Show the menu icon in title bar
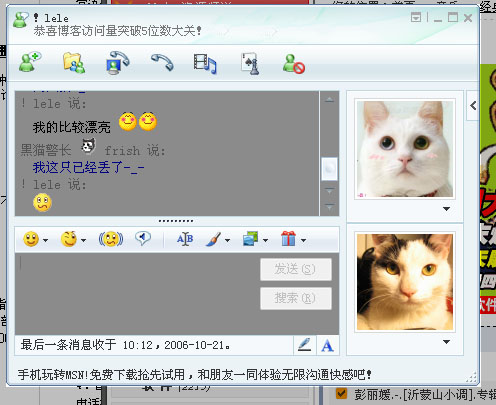This screenshot has height=405, width=496. 416,17
